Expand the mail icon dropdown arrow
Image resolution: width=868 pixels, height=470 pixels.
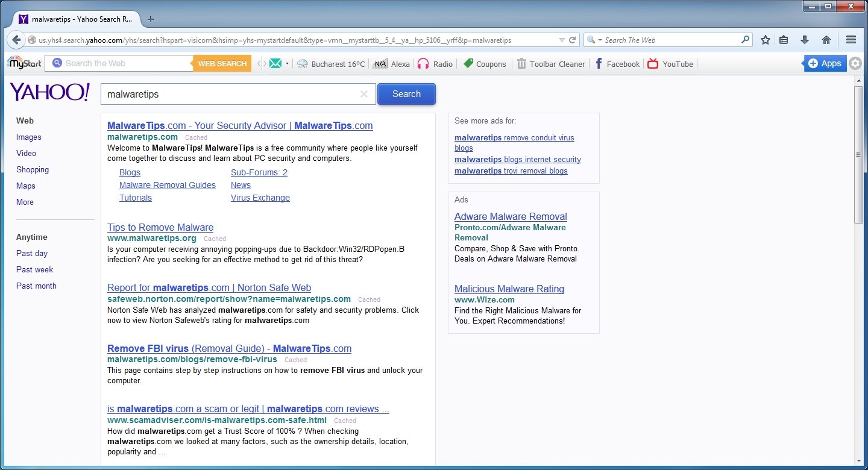[288, 64]
